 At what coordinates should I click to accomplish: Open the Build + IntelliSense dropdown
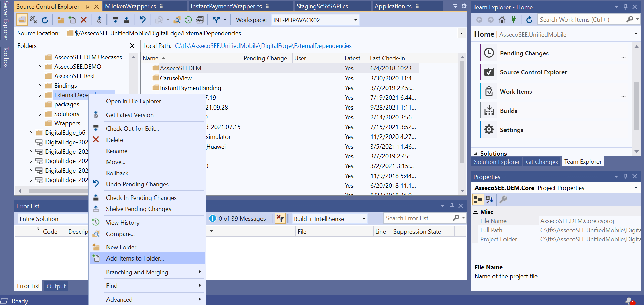point(329,219)
